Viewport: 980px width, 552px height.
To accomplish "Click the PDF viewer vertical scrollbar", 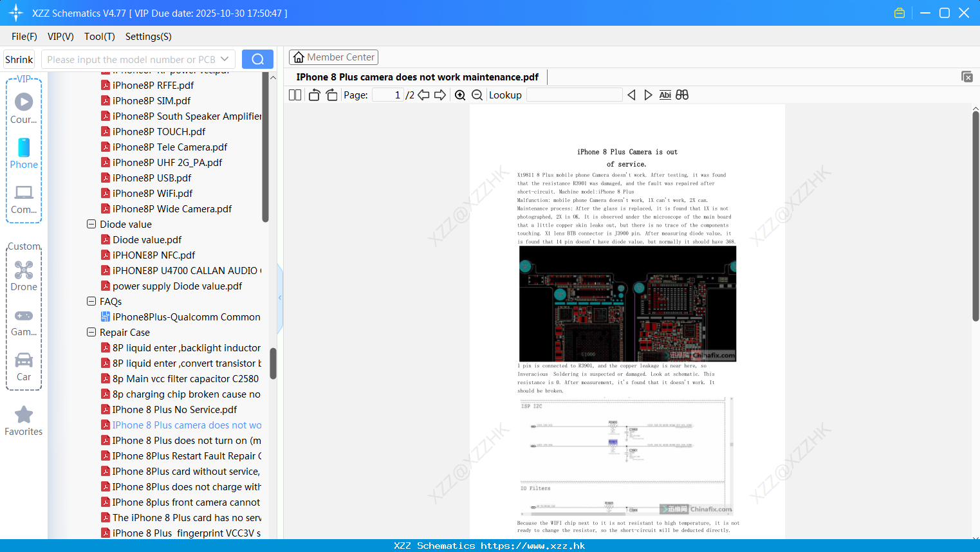I will (x=976, y=216).
